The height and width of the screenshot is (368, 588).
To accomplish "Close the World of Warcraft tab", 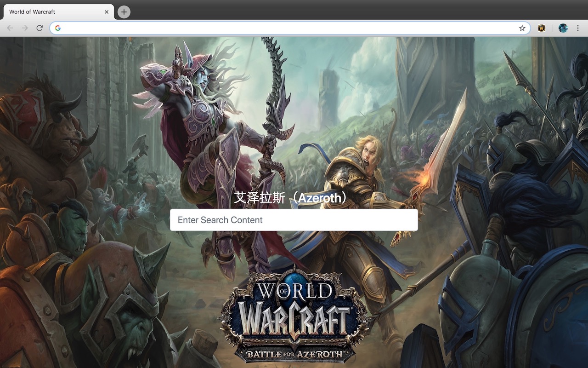I will tap(107, 12).
